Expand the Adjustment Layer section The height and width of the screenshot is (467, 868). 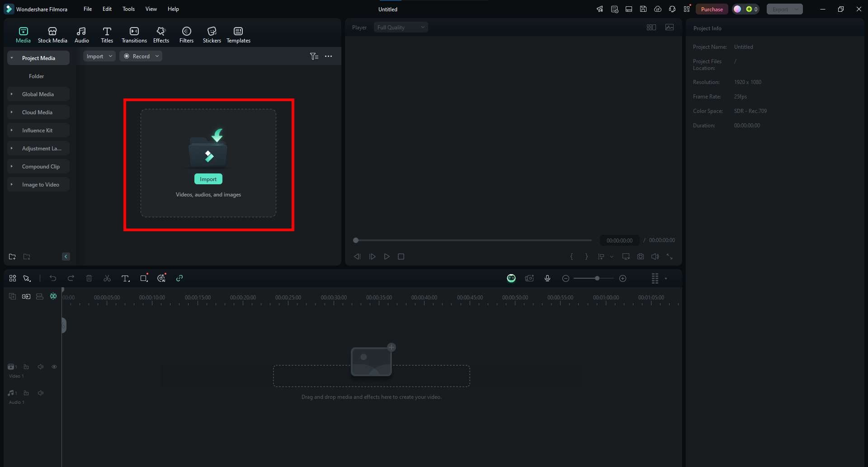coord(12,149)
